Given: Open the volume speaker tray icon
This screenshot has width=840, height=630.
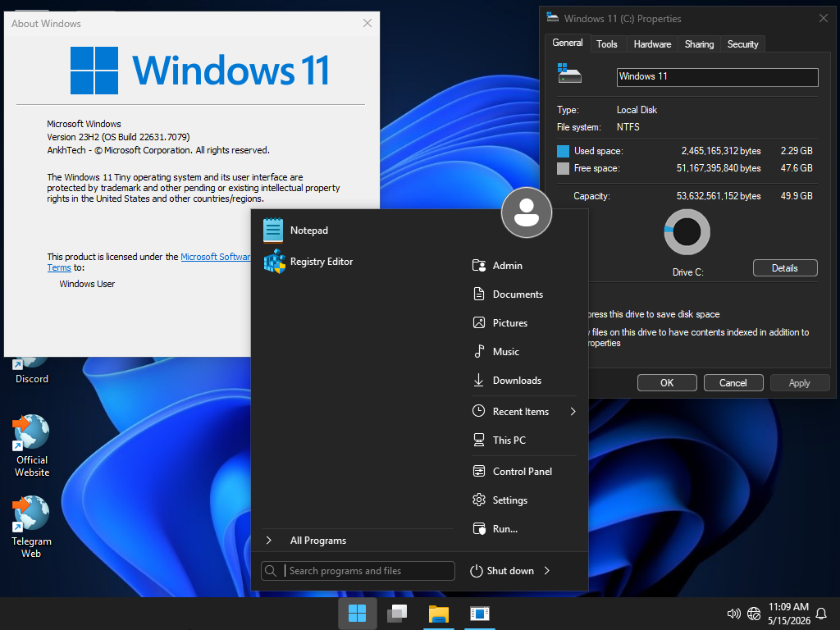Looking at the screenshot, I should point(733,614).
